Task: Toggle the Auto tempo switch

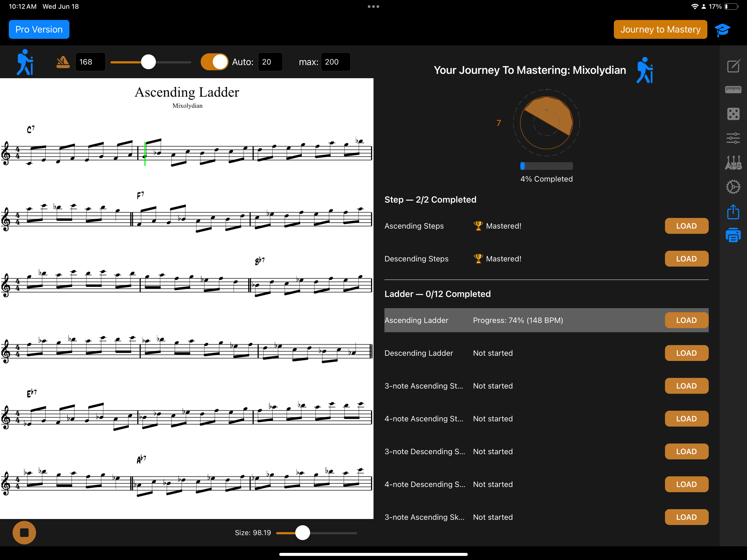Action: (214, 62)
